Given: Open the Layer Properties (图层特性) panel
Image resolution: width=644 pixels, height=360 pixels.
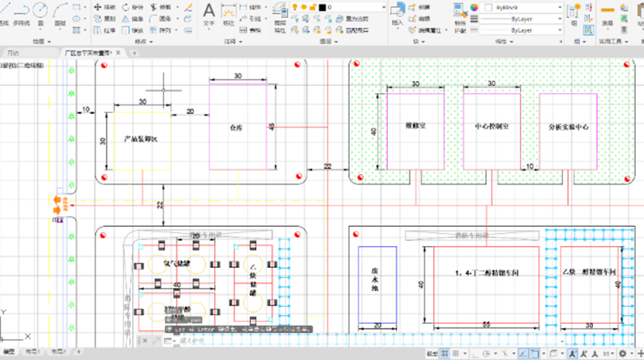Looking at the screenshot, I should pyautogui.click(x=280, y=13).
